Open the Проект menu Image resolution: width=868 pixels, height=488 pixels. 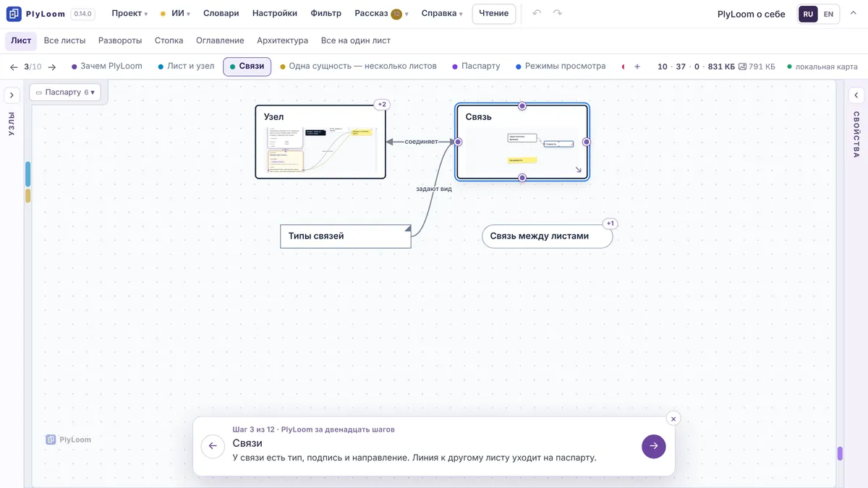coord(129,14)
